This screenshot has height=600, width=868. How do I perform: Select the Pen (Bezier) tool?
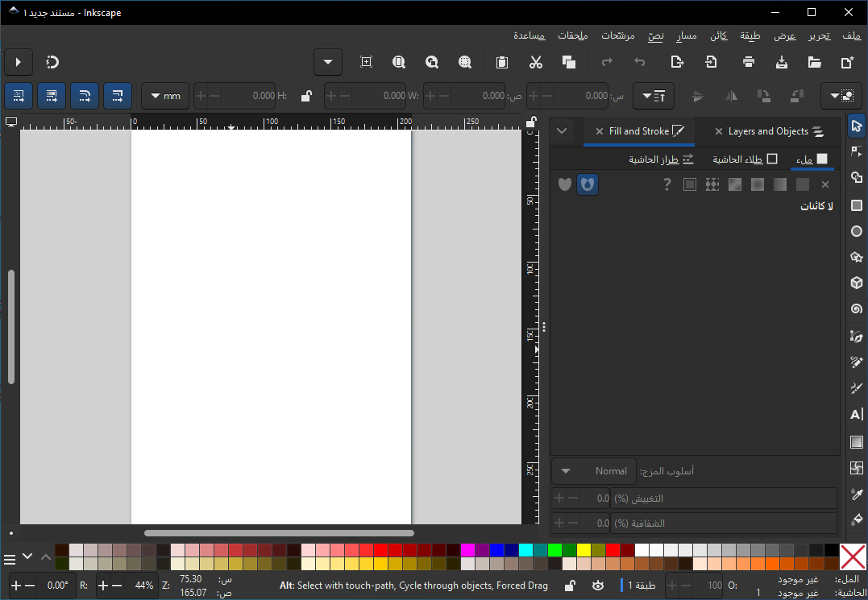(857, 336)
